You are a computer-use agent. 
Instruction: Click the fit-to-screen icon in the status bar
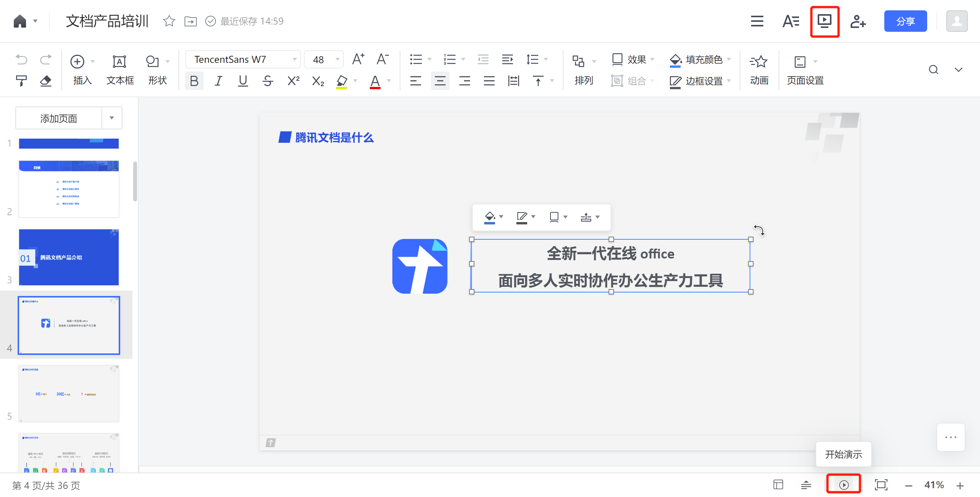tap(881, 485)
